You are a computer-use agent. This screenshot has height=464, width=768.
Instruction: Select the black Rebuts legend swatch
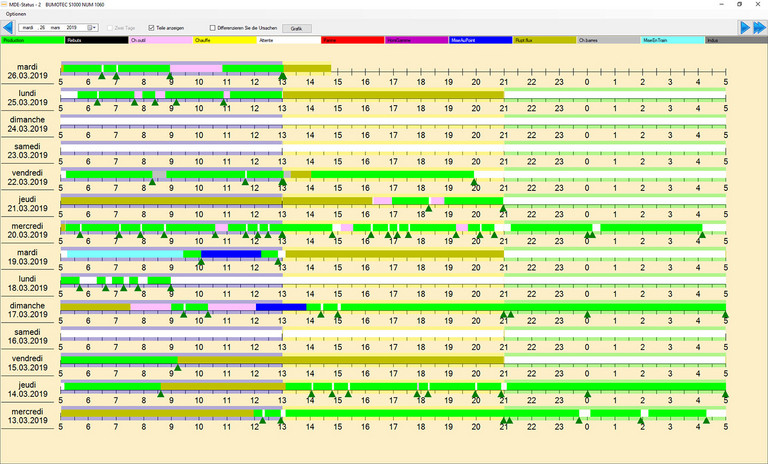point(96,40)
